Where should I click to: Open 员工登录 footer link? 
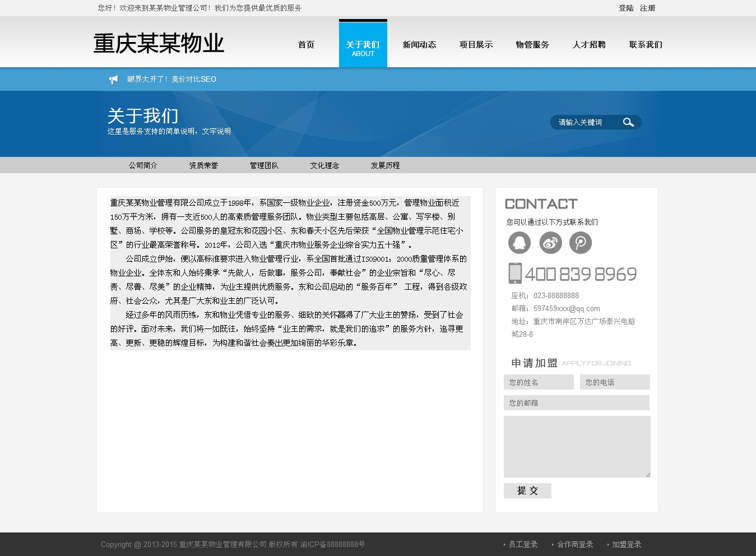pos(522,544)
